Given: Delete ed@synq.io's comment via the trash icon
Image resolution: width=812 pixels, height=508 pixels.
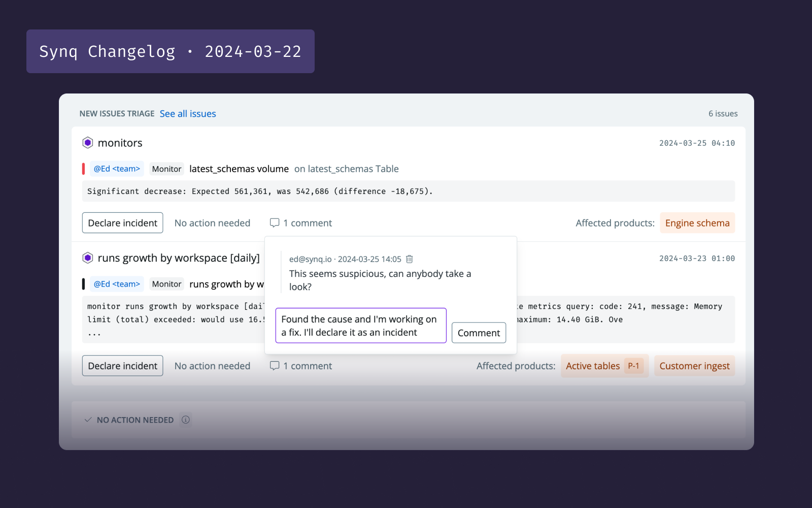Looking at the screenshot, I should pos(409,259).
